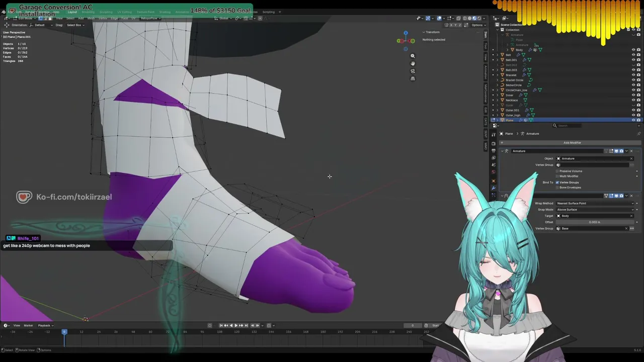Enable the Bone Envelopes checkbox
Image resolution: width=644 pixels, height=362 pixels.
pyautogui.click(x=557, y=187)
